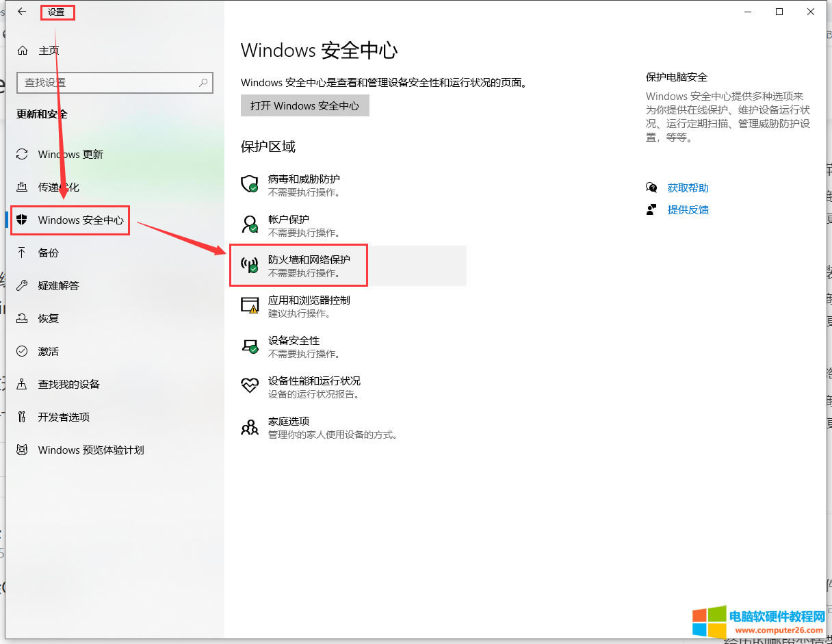The height and width of the screenshot is (644, 832).
Task: Click the device security icon
Action: [250, 346]
